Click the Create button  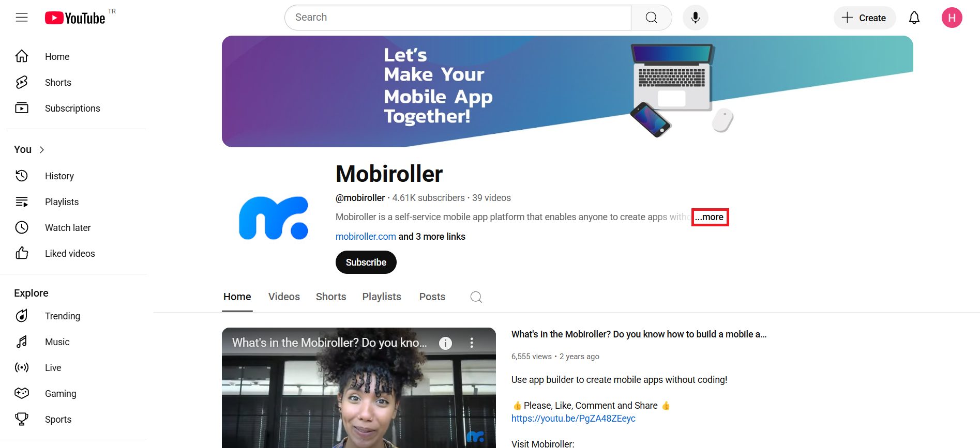pyautogui.click(x=865, y=18)
